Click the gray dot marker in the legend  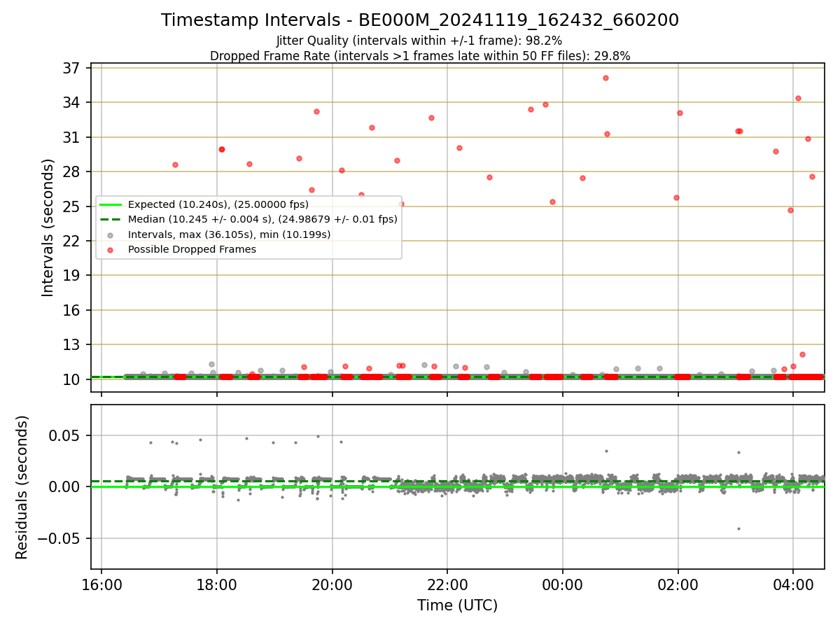pyautogui.click(x=111, y=234)
